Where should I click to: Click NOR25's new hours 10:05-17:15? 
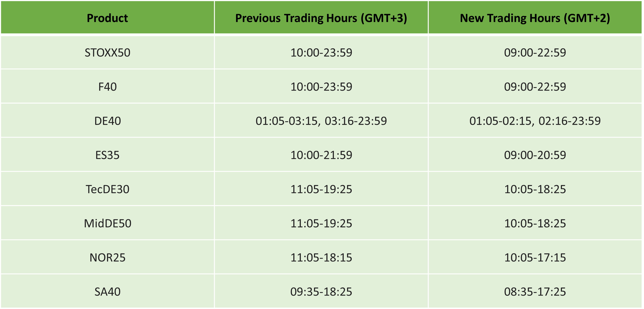(535, 258)
